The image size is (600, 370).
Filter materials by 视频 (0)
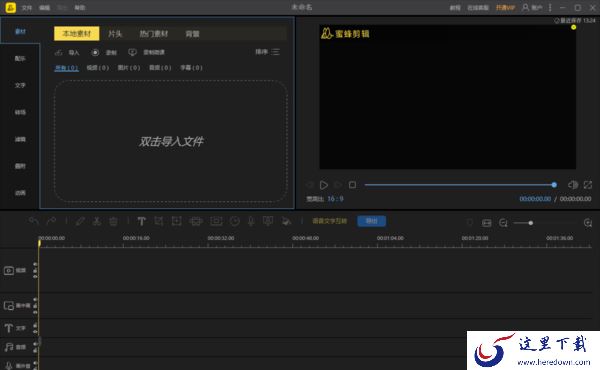[x=98, y=68]
